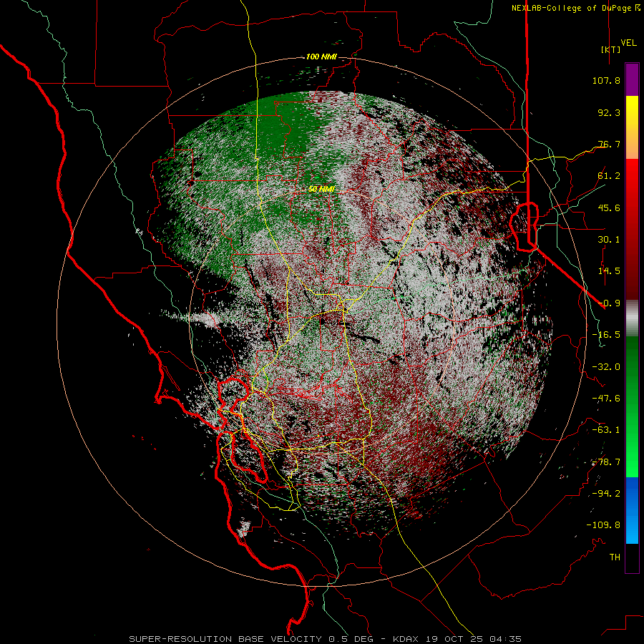This screenshot has width=644, height=644.
Task: Select the -0.9 legend value
Action: tap(609, 303)
